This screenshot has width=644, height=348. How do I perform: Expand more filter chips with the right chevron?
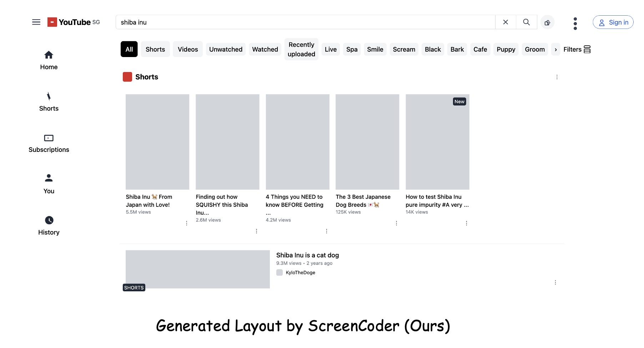coord(555,49)
